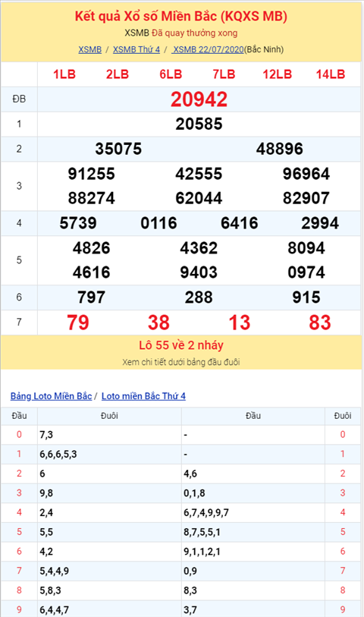The image size is (364, 617).
Task: Click fifth prize number 8094
Action: pyautogui.click(x=306, y=248)
